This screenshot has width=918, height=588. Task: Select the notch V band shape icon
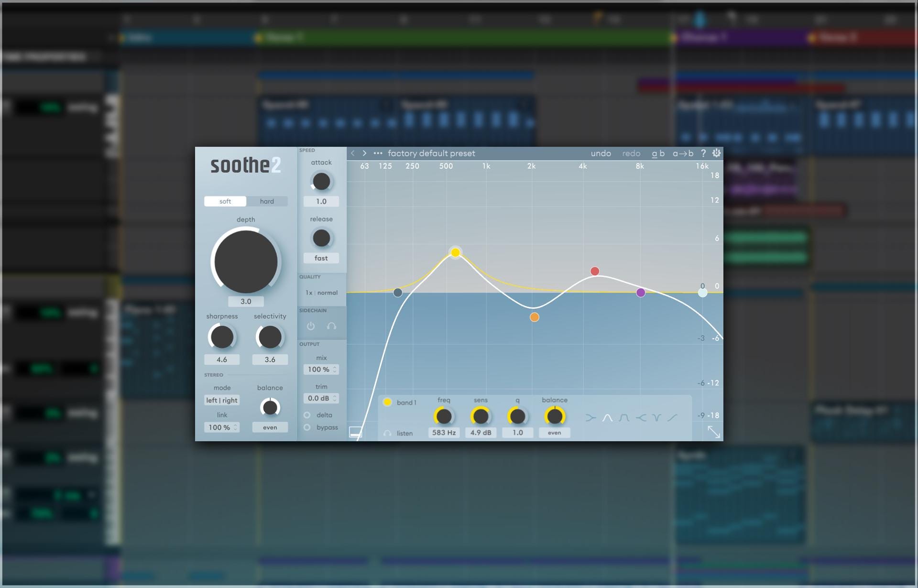coord(656,418)
